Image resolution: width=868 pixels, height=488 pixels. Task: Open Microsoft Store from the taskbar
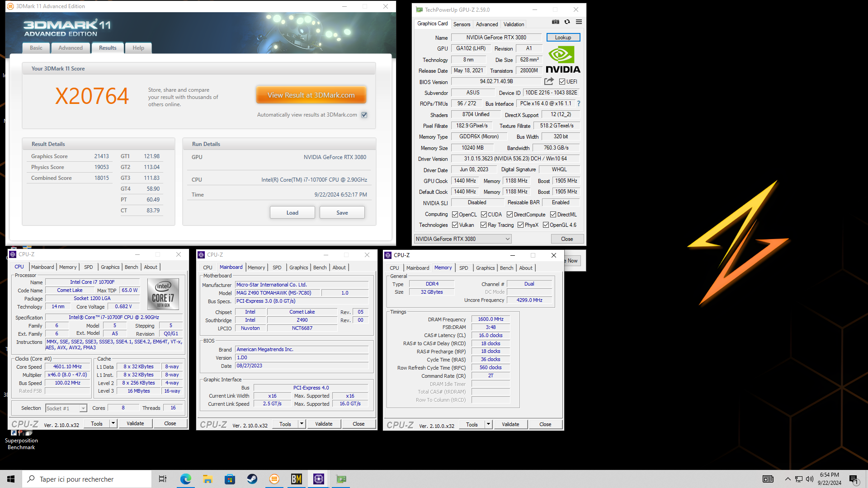click(230, 479)
